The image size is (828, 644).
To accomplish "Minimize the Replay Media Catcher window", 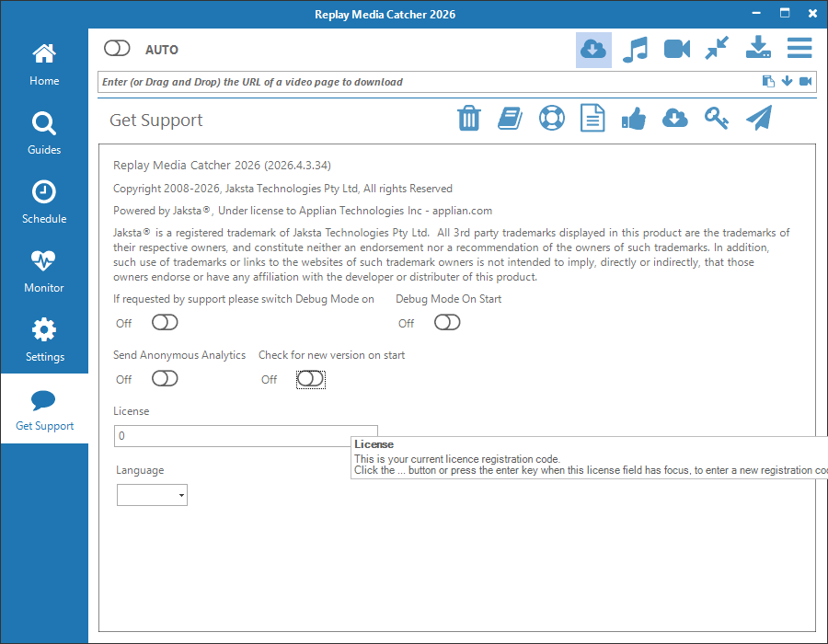I will (x=756, y=13).
